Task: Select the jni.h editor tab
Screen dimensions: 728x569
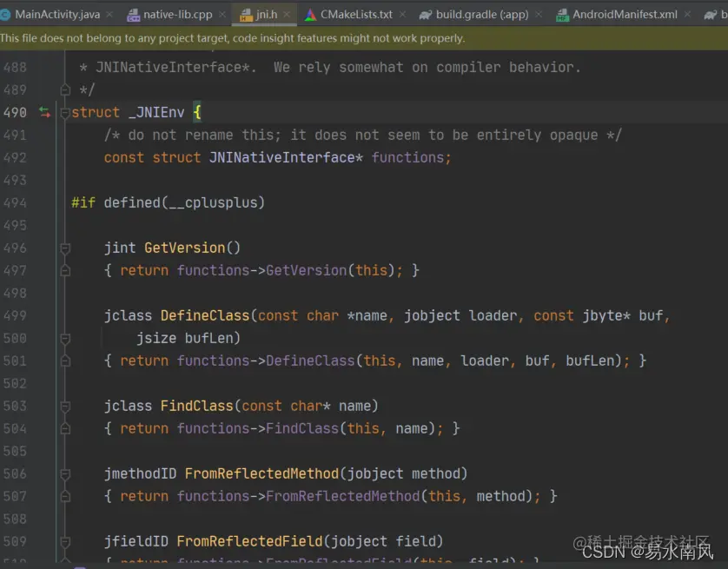Action: [266, 15]
